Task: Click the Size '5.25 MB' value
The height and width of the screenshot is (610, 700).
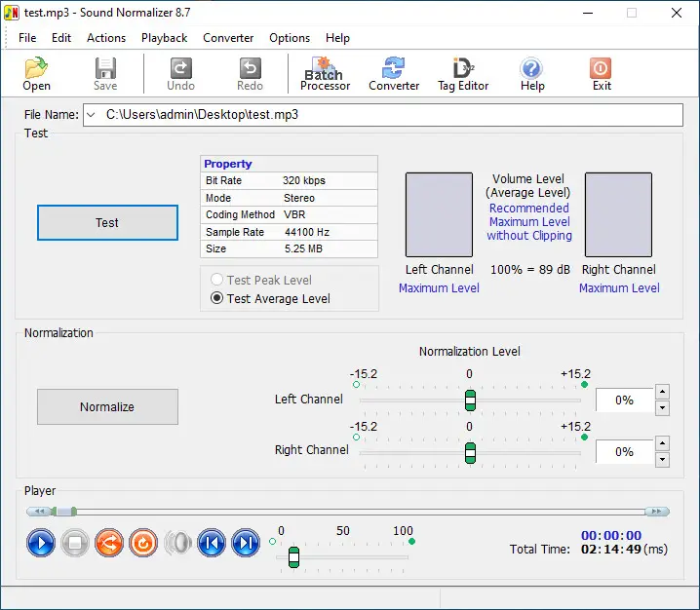Action: [x=303, y=248]
